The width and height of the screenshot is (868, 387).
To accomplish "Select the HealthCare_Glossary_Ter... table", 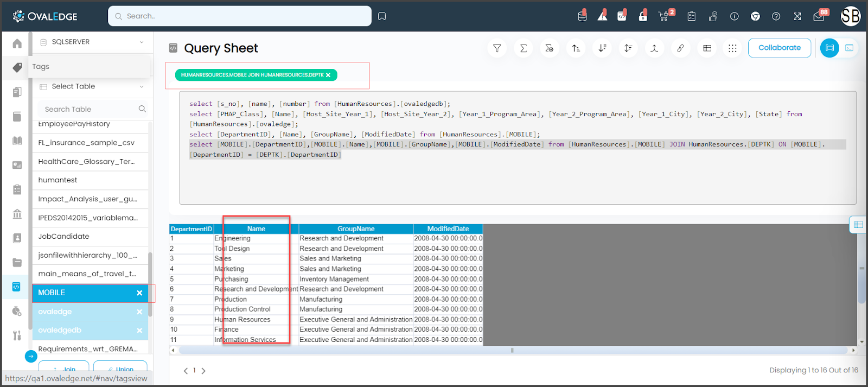I will [x=90, y=162].
